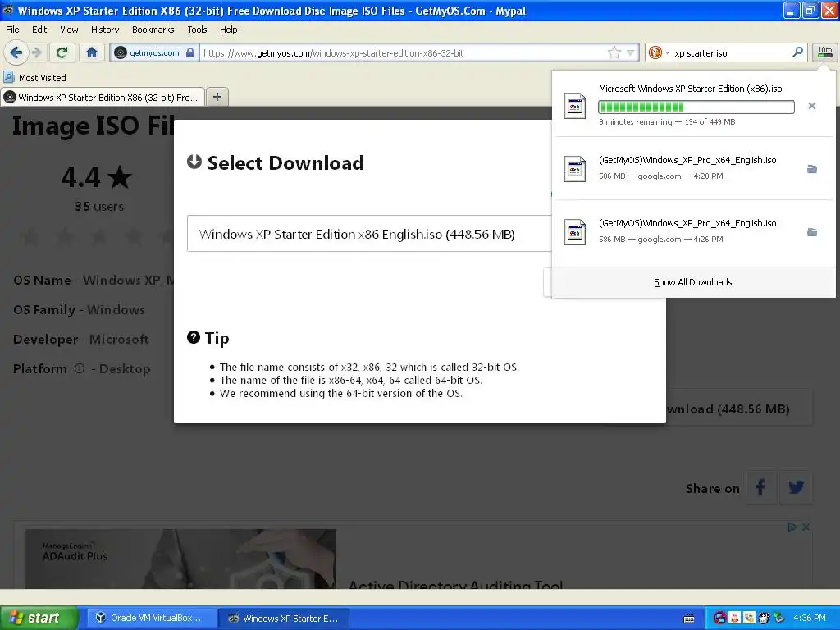840x630 pixels.
Task: Open the Edit menu
Action: [39, 30]
